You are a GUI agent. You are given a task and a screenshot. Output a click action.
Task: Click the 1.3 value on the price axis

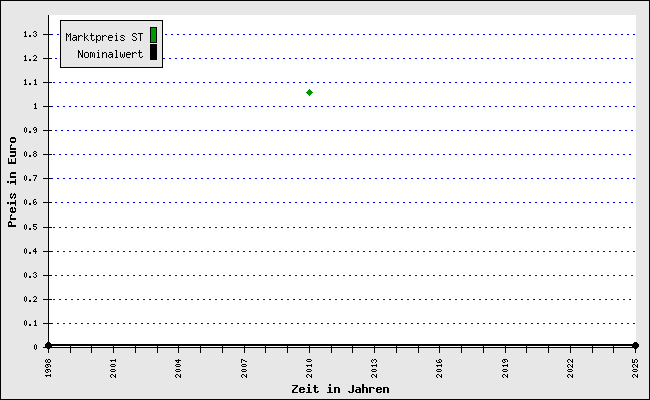[x=30, y=34]
